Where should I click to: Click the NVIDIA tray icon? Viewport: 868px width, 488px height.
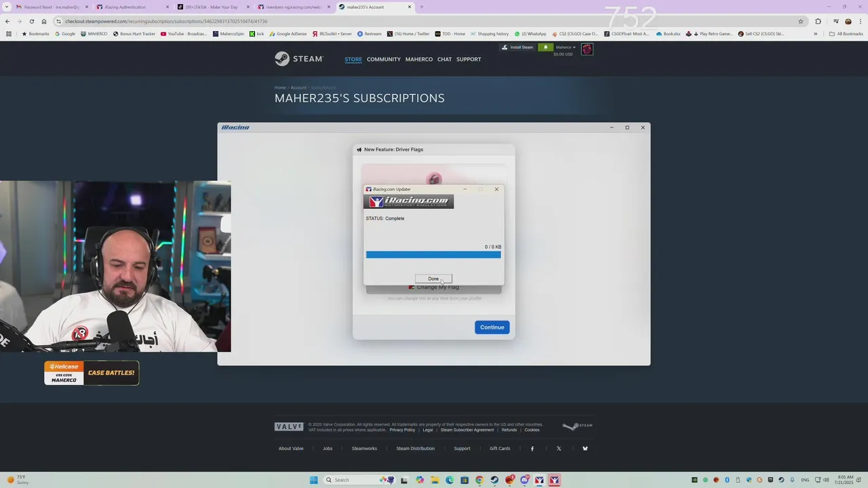(x=694, y=480)
